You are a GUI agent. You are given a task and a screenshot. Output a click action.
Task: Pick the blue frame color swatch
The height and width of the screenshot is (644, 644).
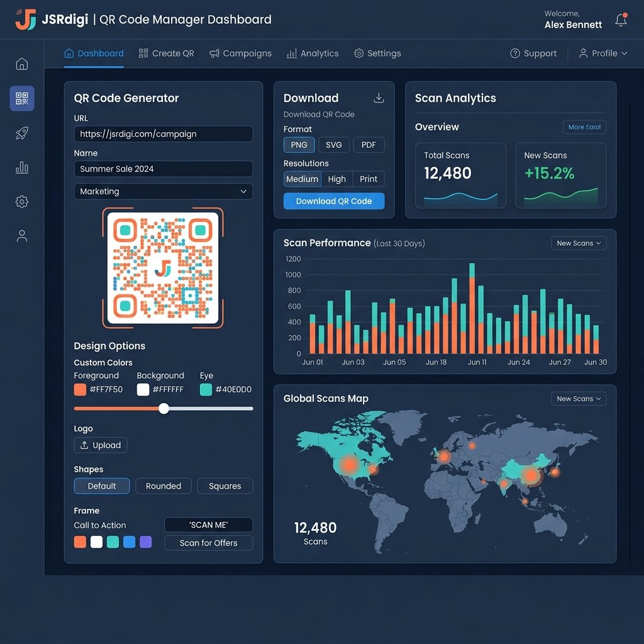(x=130, y=542)
